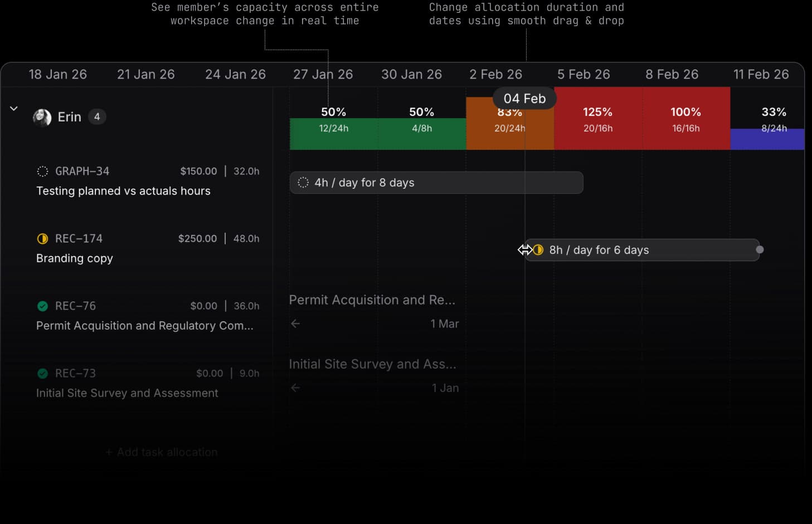
Task: Click Branding copy task title
Action: pos(75,258)
